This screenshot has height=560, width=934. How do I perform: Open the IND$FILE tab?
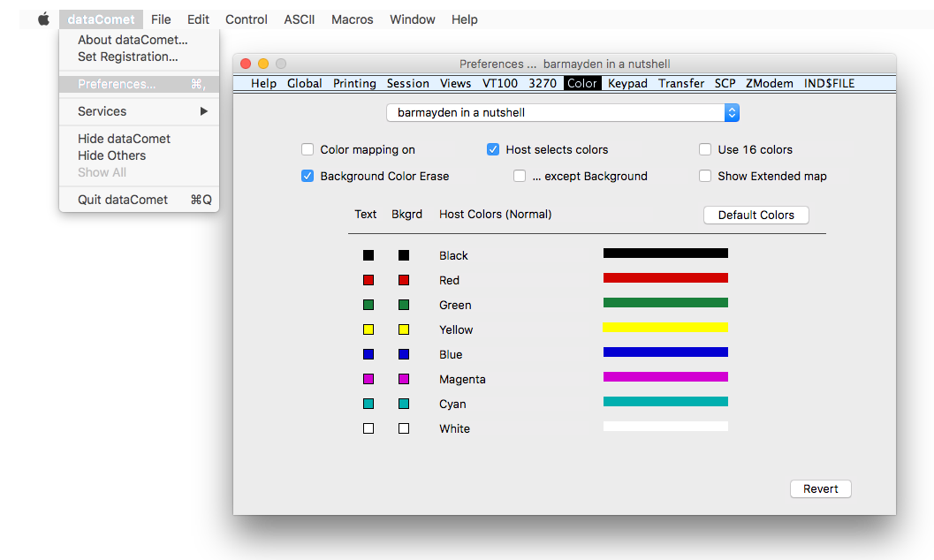[829, 83]
